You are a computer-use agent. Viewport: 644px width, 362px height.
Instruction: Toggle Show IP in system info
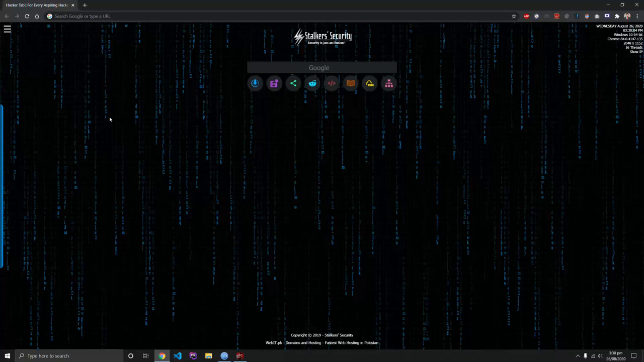click(x=636, y=52)
